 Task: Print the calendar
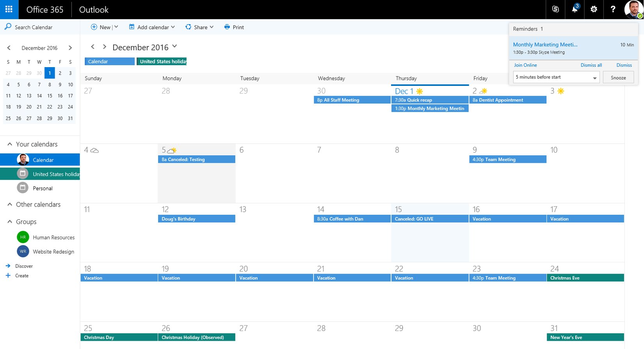[x=234, y=27]
